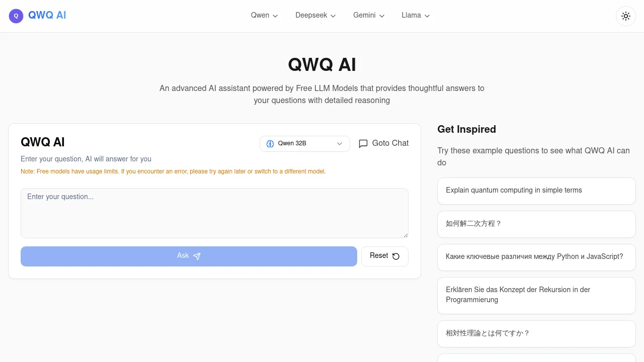644x362 pixels.
Task: Click the model icon inside the Qwen 32B selector
Action: (x=270, y=143)
